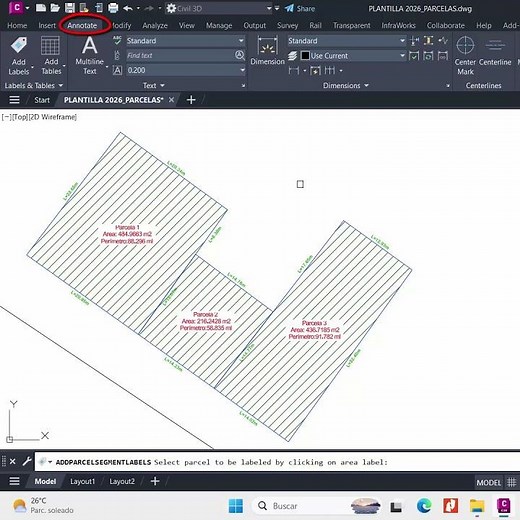
Task: Click the text height A icon
Action: 117,70
